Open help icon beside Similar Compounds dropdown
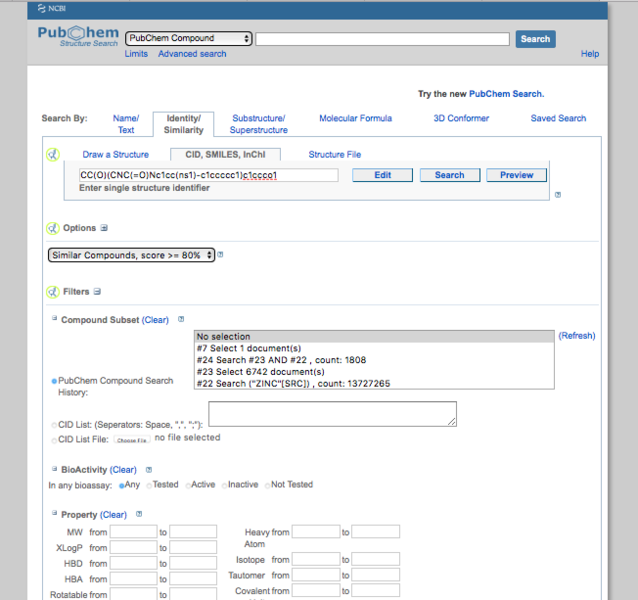This screenshot has width=638, height=600. tap(220, 255)
